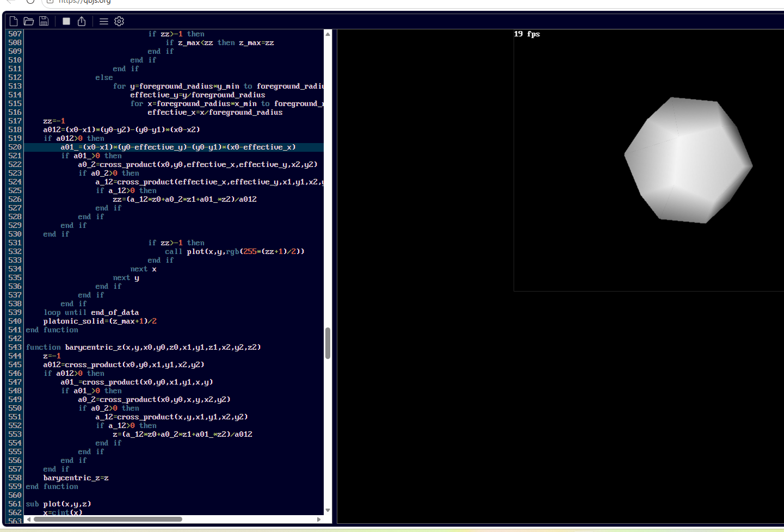Place cursor on highlighted line "a01_=(x0-x1)*(y0-effective_y)"

click(178, 147)
